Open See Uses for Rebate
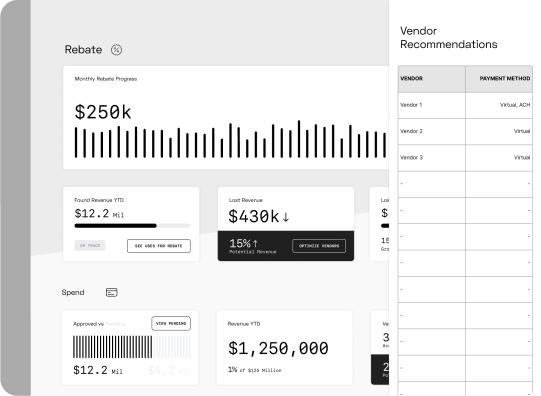Viewport: 541px width, 396px height. pos(159,246)
